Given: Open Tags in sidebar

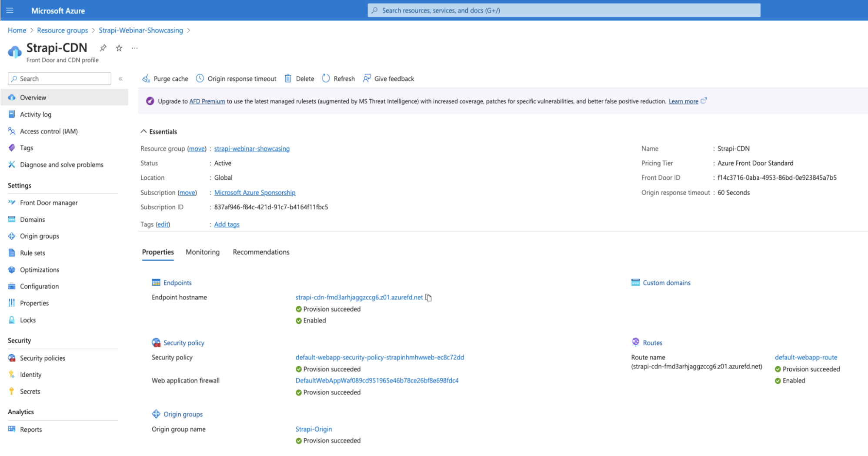Looking at the screenshot, I should click(27, 148).
